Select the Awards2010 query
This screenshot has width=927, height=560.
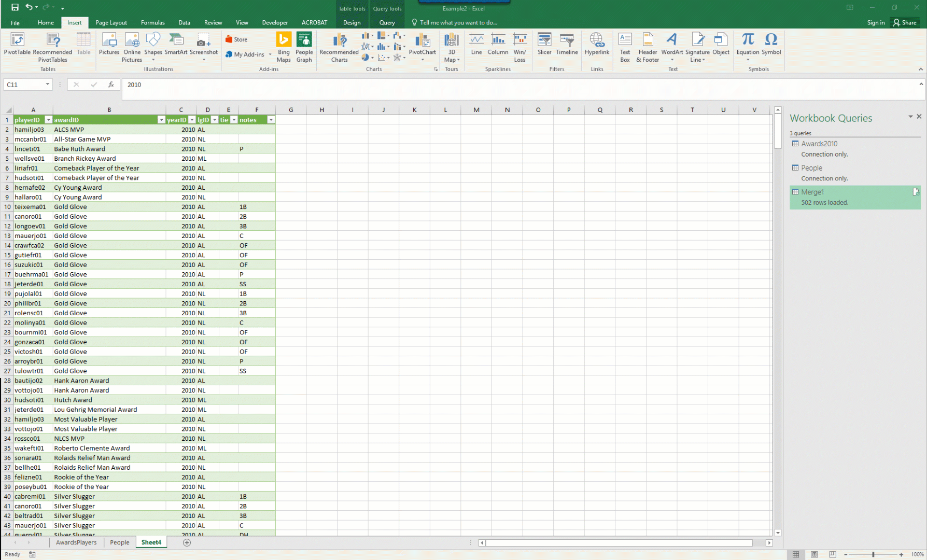tap(819, 144)
